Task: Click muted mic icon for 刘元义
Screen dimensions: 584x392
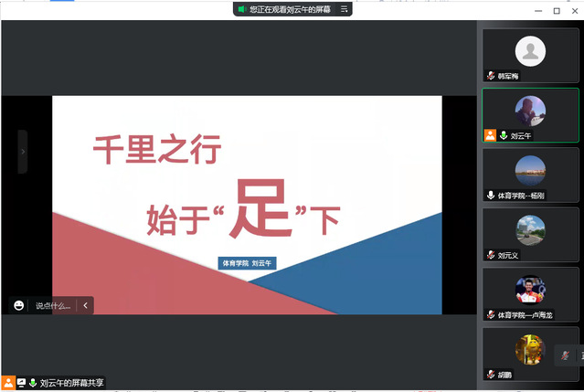Action: 491,255
